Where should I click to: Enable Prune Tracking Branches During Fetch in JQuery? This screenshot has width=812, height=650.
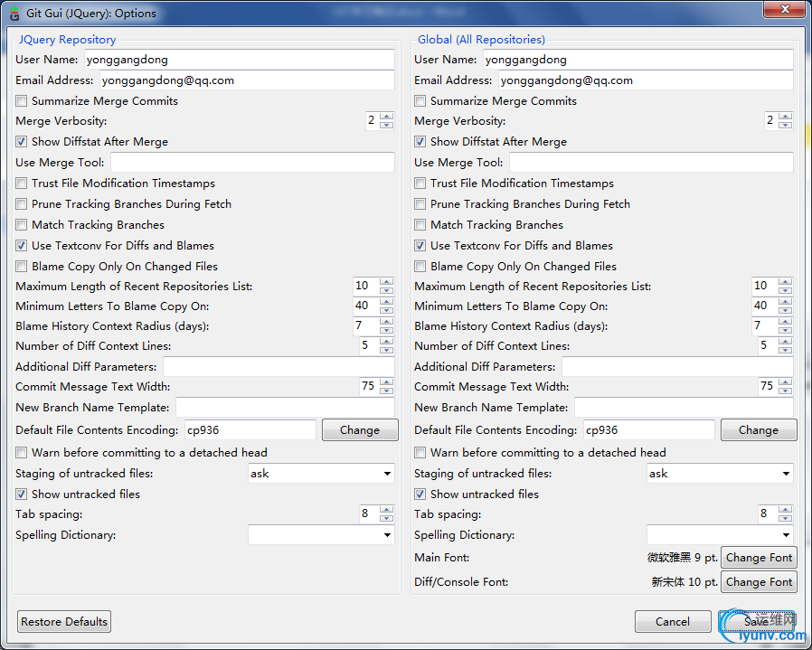(21, 204)
